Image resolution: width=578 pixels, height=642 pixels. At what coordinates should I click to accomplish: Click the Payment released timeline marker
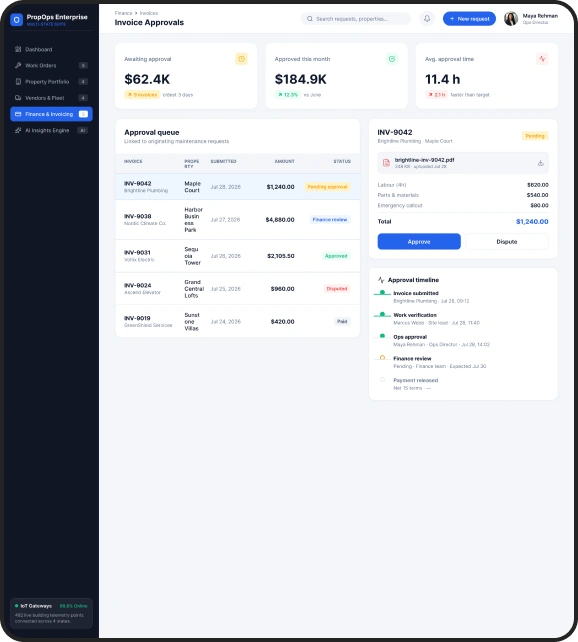click(382, 380)
